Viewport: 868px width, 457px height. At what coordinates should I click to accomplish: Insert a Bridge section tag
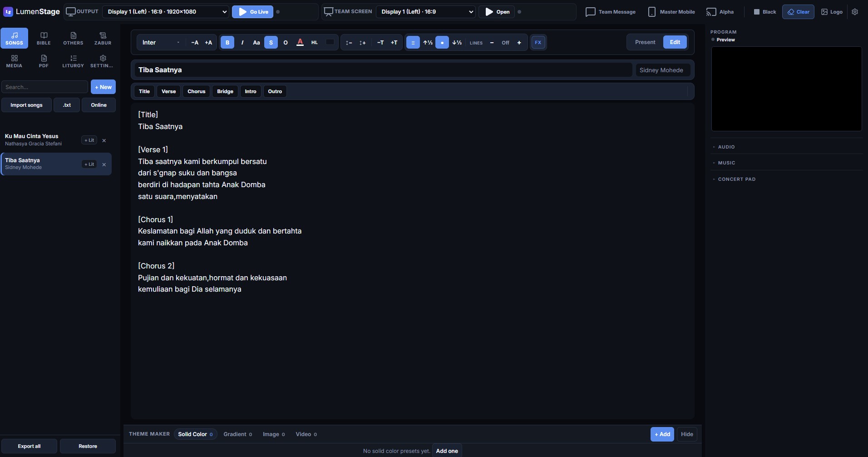225,91
